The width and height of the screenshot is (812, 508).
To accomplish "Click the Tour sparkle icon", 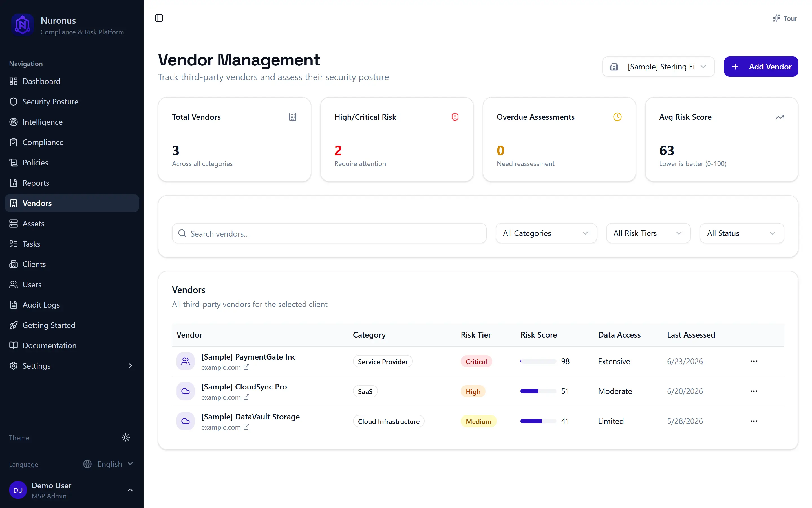I will click(x=776, y=18).
